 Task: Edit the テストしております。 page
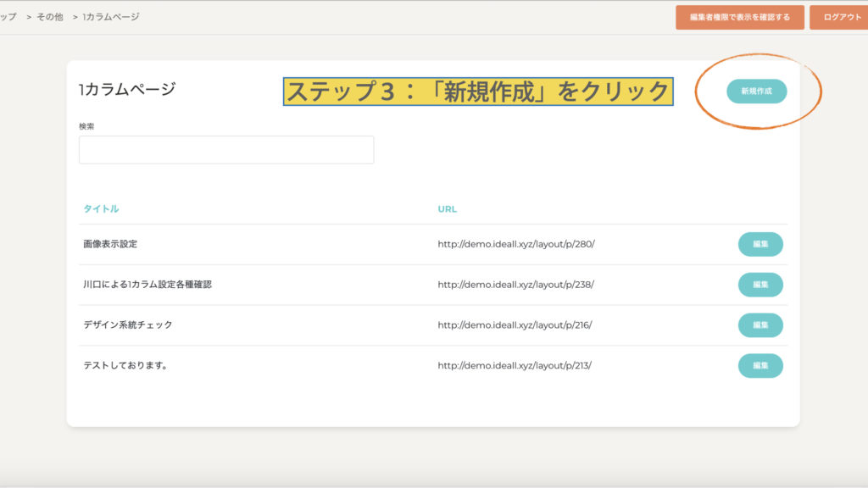coord(760,366)
